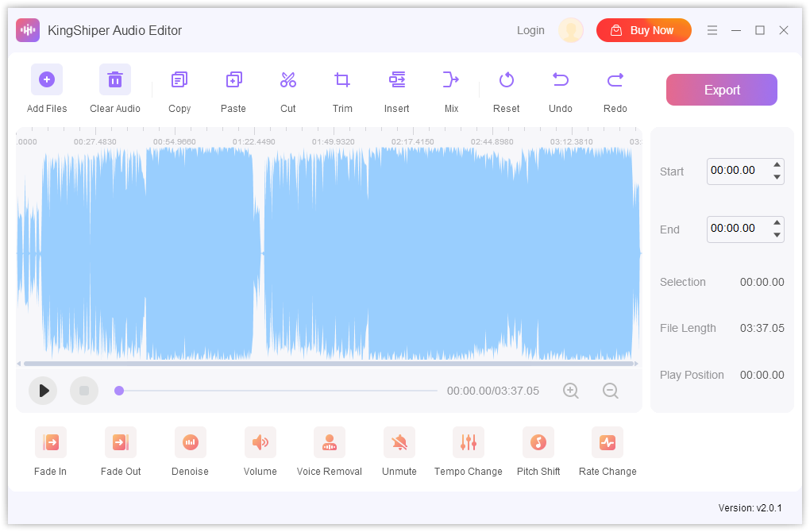Use the Mix tool
The height and width of the screenshot is (532, 810).
click(x=451, y=87)
